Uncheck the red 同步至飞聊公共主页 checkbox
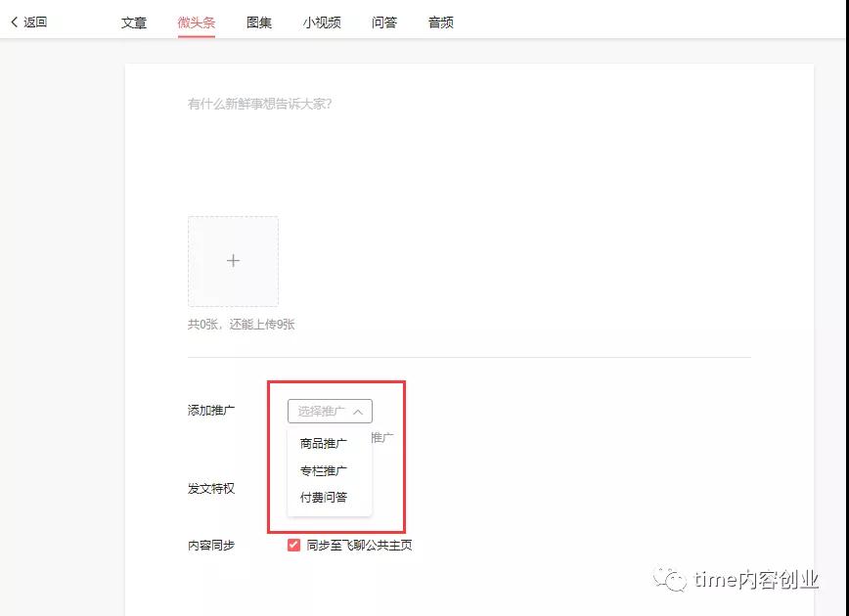 tap(293, 545)
